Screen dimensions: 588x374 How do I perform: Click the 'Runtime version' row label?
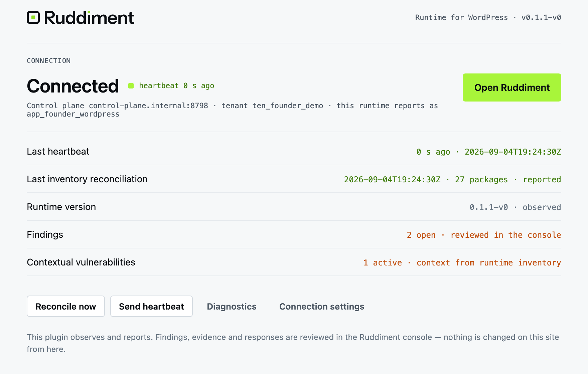point(61,207)
